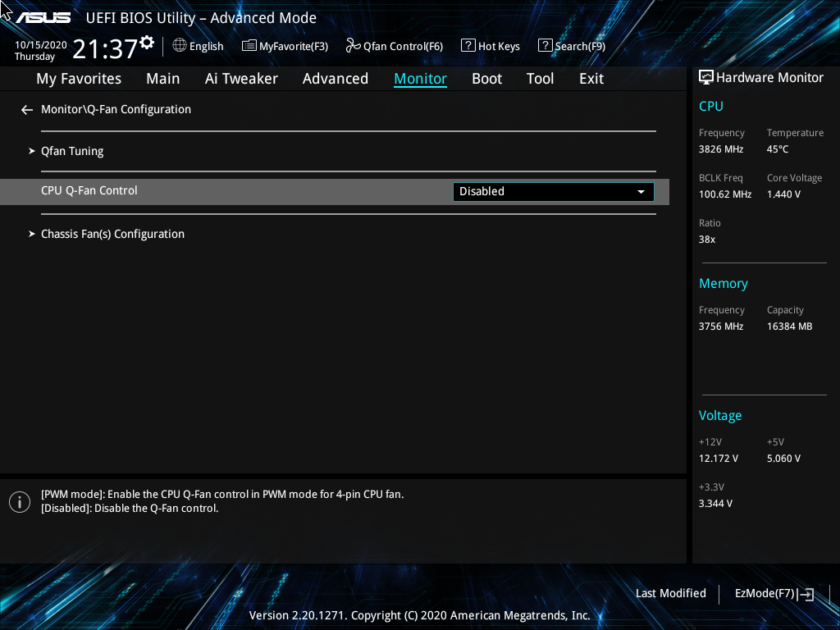Open the Tool tab
The image size is (840, 630).
[540, 79]
